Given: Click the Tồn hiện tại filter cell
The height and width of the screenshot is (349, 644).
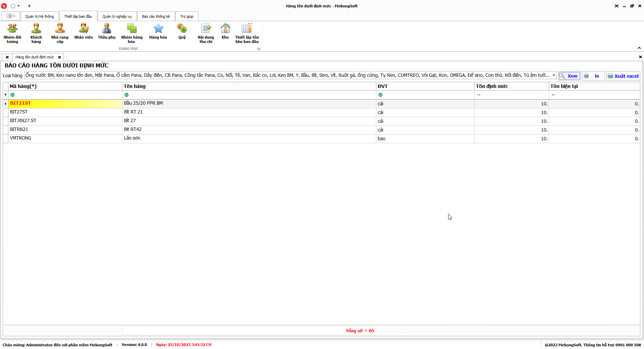Looking at the screenshot, I should (x=594, y=95).
